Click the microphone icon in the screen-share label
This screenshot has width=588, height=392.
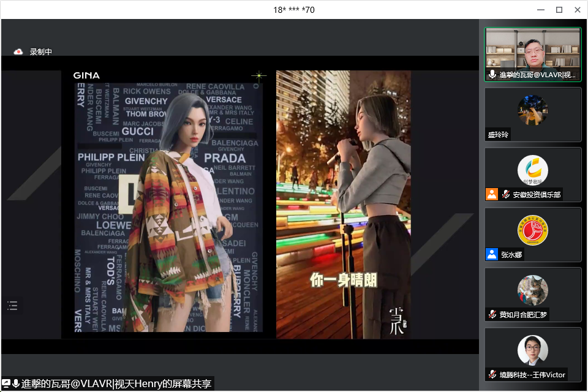(x=16, y=384)
